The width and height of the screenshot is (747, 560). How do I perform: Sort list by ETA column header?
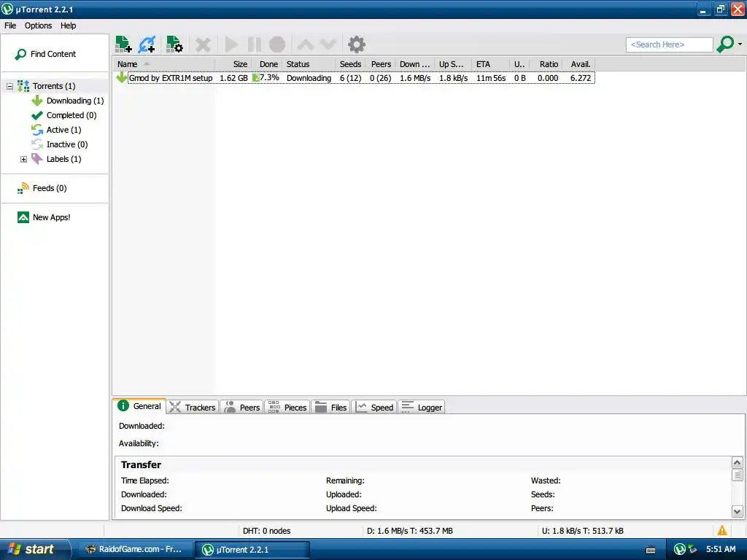pos(490,64)
